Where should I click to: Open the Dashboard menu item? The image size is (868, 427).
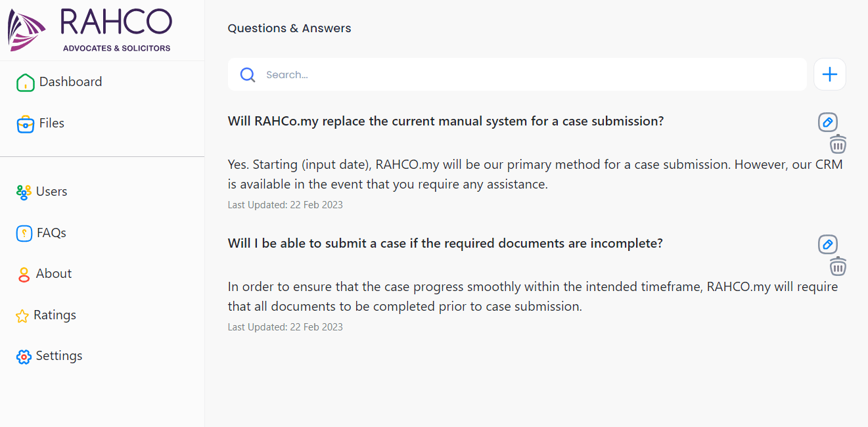pyautogui.click(x=70, y=82)
